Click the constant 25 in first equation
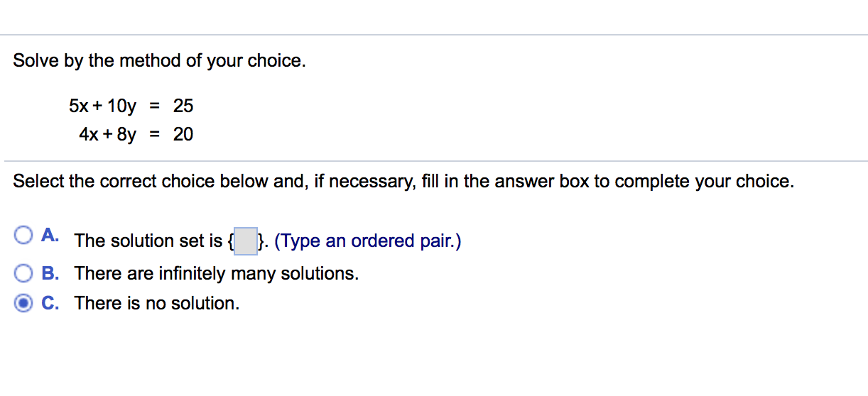This screenshot has height=396, width=868. click(183, 106)
